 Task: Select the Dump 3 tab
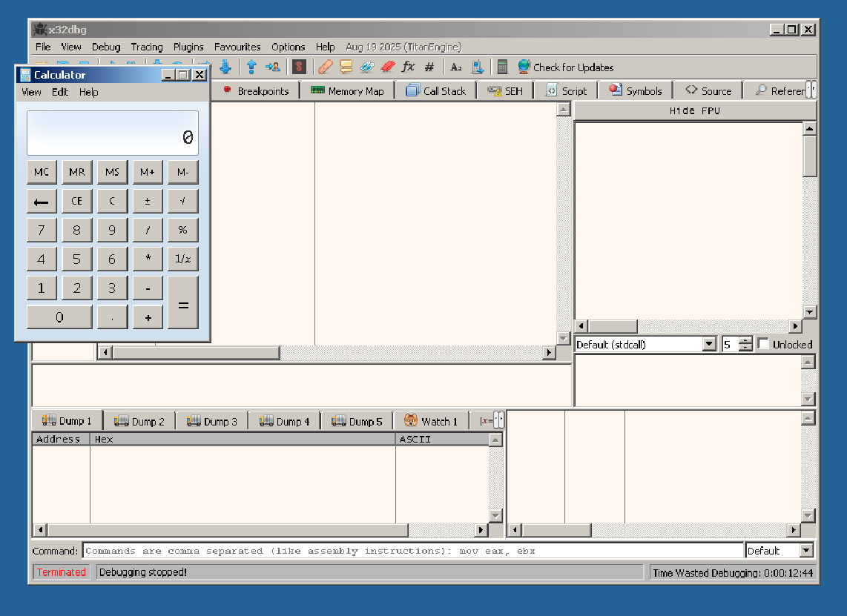pyautogui.click(x=212, y=421)
